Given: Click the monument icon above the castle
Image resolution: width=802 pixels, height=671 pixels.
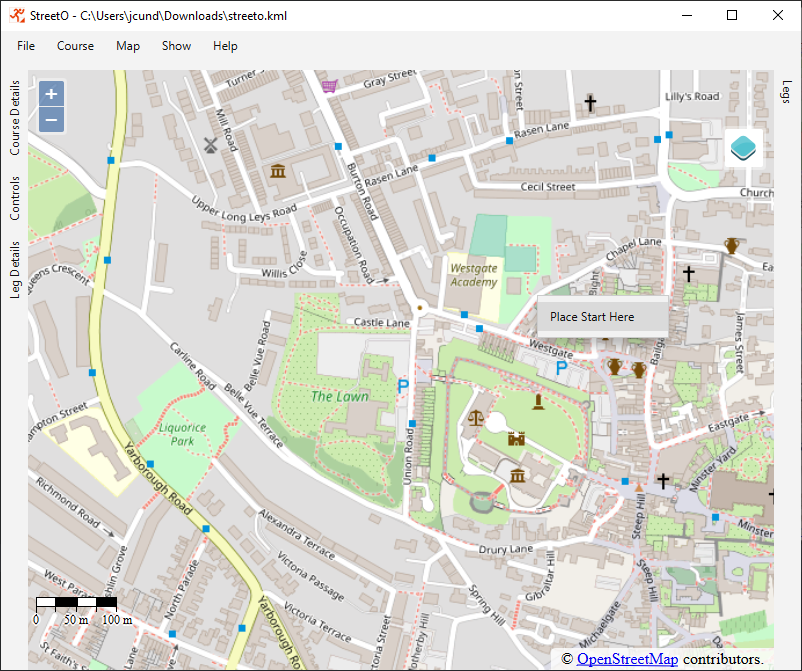Looking at the screenshot, I should (x=539, y=401).
